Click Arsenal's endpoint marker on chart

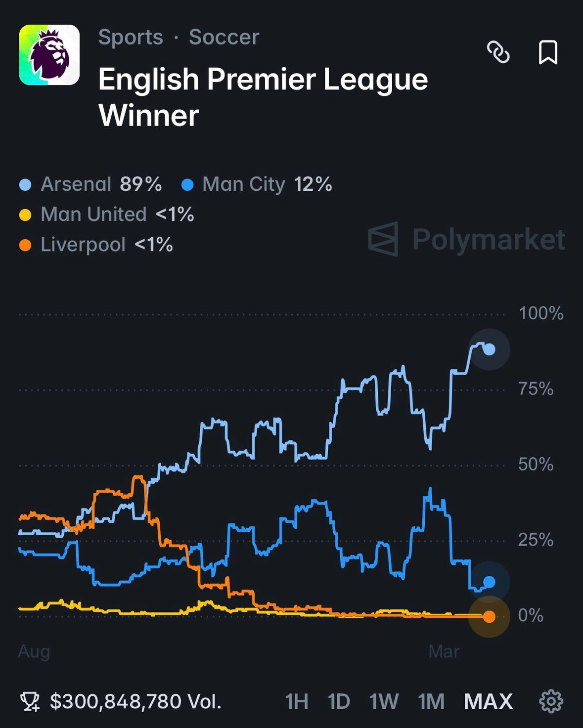point(489,349)
